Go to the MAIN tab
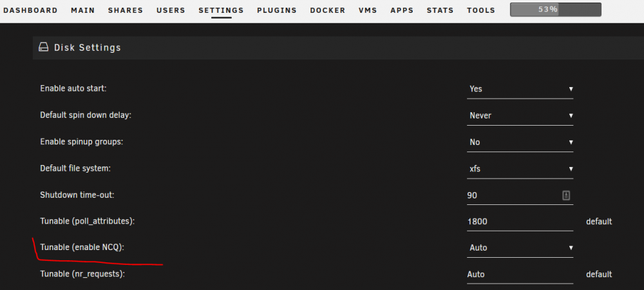Viewport: 644px width, 290px height. point(83,11)
